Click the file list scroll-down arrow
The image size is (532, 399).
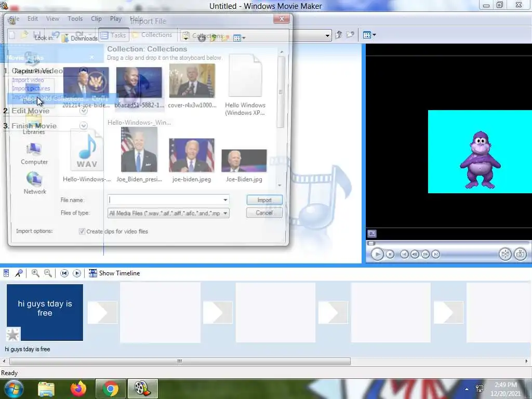[x=280, y=185]
